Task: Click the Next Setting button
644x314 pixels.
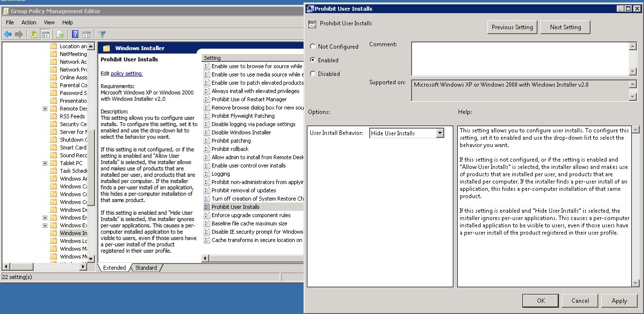Action: click(565, 27)
